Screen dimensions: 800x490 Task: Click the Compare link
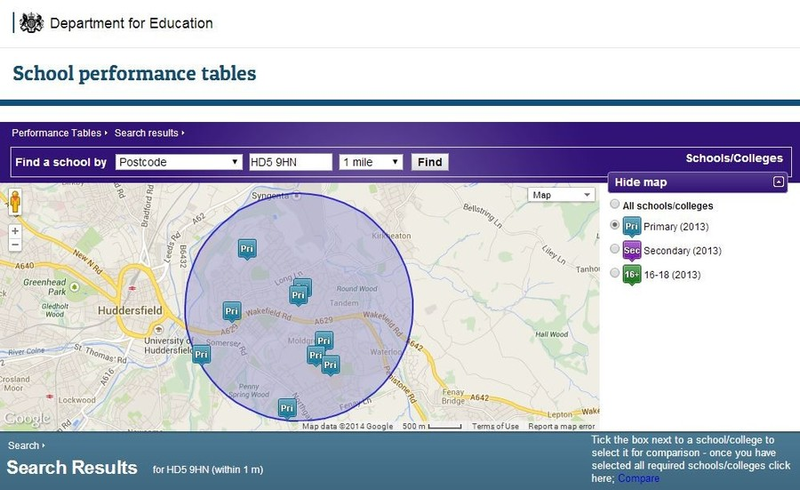[x=638, y=479]
